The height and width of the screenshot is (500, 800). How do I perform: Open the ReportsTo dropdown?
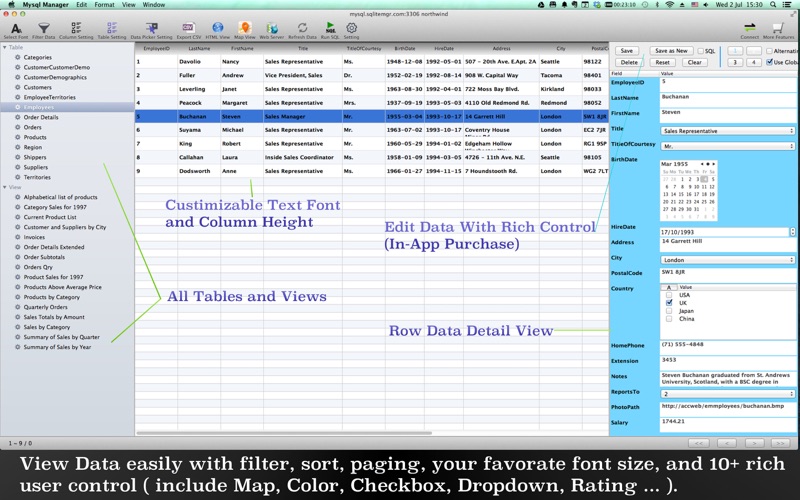(728, 394)
